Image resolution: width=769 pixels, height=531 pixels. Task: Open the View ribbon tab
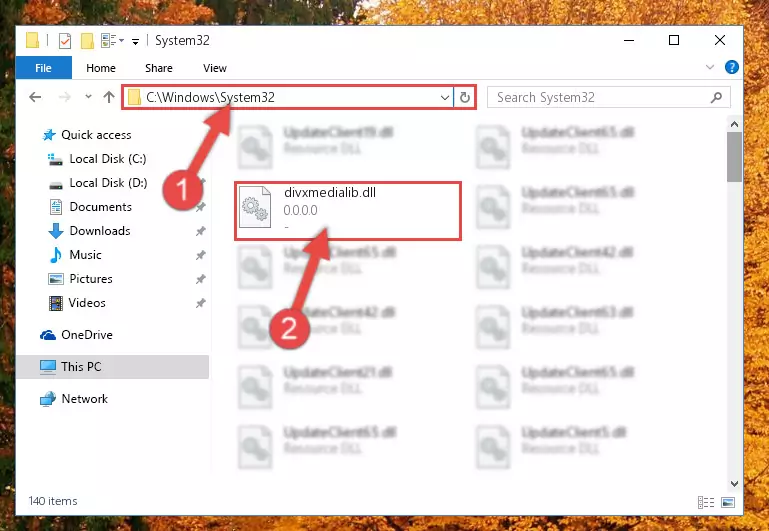click(x=215, y=68)
